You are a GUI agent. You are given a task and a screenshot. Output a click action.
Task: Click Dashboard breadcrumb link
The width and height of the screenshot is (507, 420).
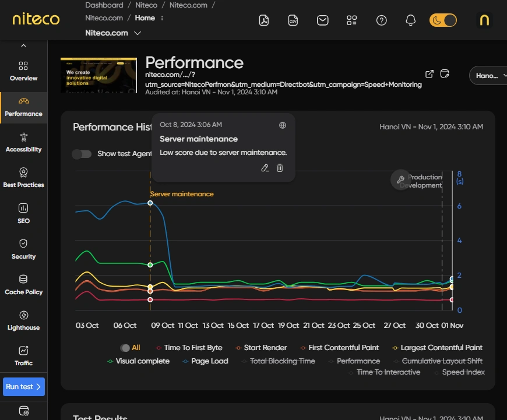point(104,5)
